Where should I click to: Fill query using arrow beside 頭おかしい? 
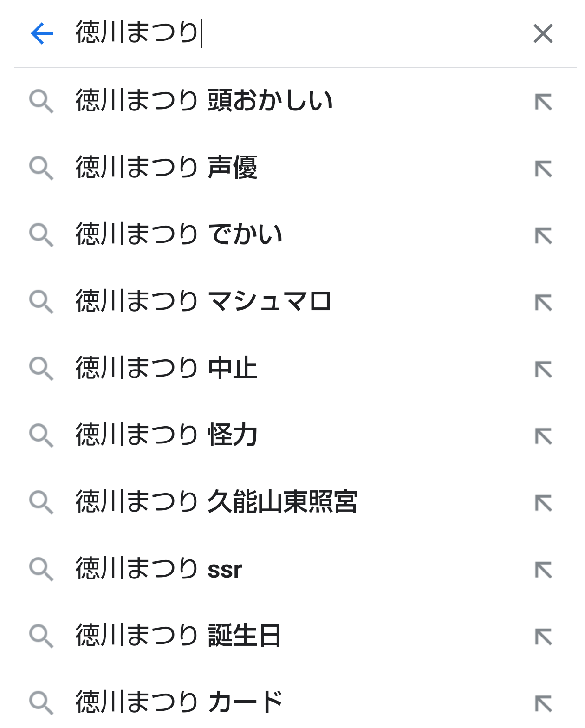[x=543, y=102]
